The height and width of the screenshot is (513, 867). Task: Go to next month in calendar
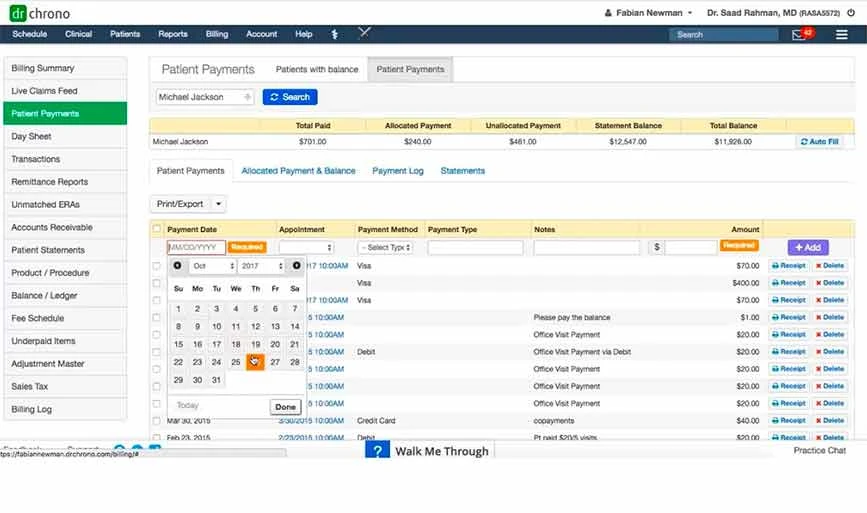pyautogui.click(x=296, y=266)
